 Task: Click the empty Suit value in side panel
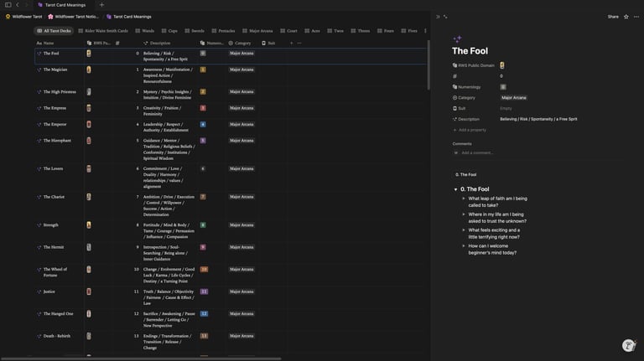506,108
